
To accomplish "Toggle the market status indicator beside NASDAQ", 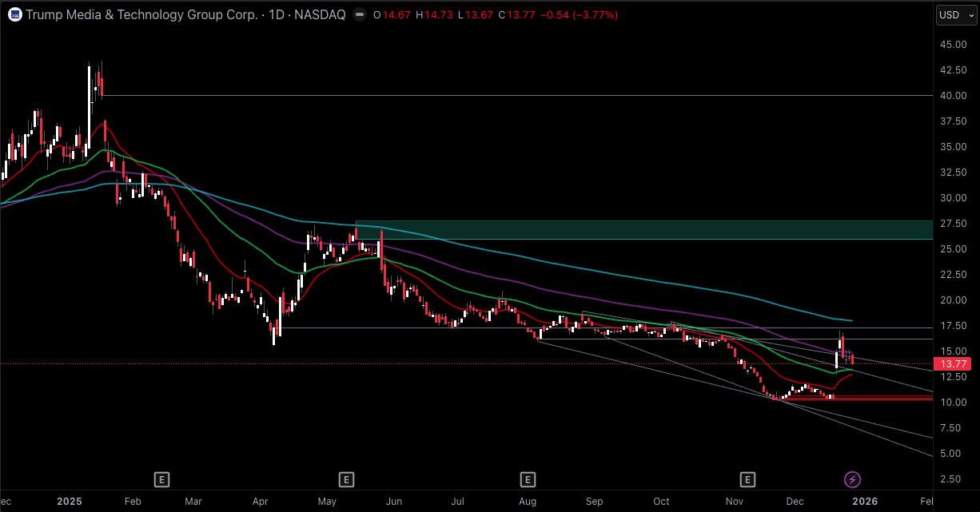I will [x=361, y=14].
